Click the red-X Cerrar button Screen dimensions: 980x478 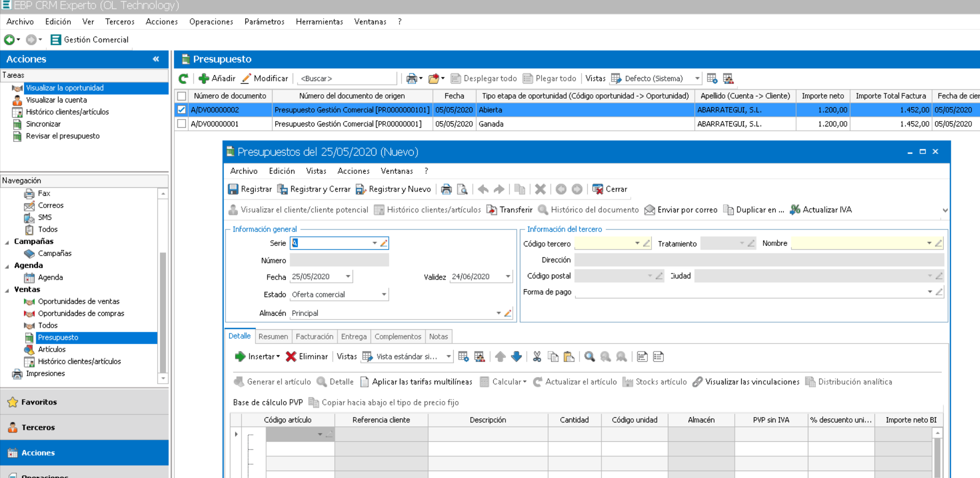tap(609, 189)
